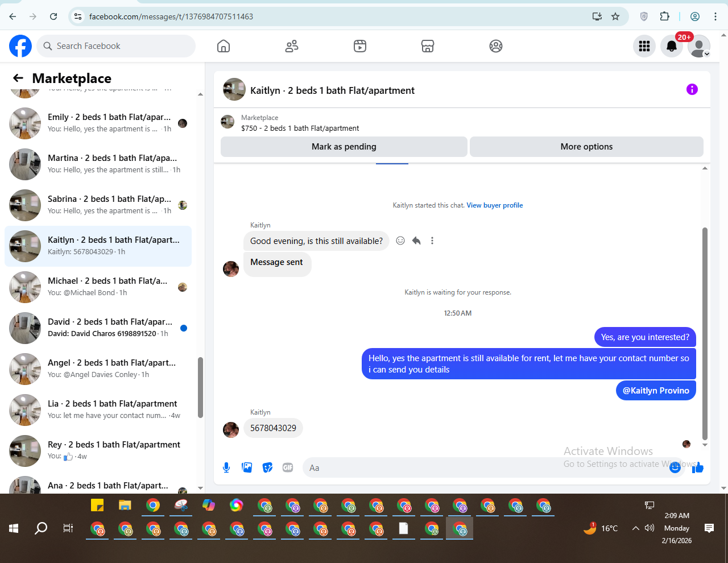Open emoji picker in message box

point(675,467)
